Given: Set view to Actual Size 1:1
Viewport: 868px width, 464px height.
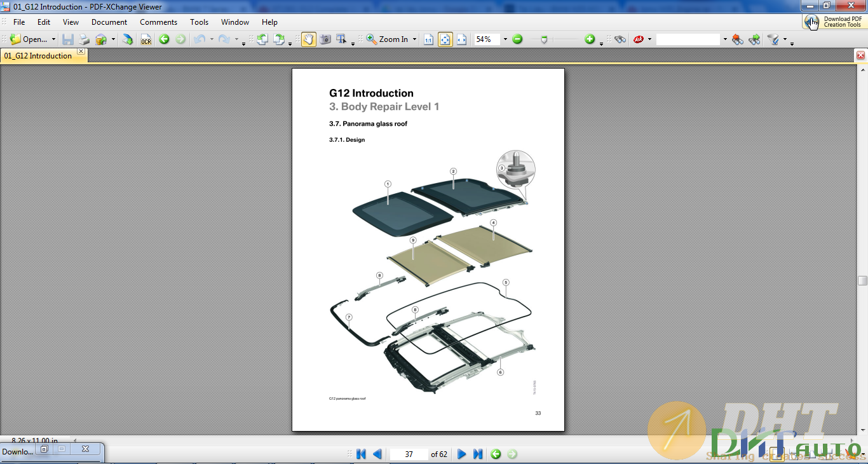Looking at the screenshot, I should click(428, 39).
